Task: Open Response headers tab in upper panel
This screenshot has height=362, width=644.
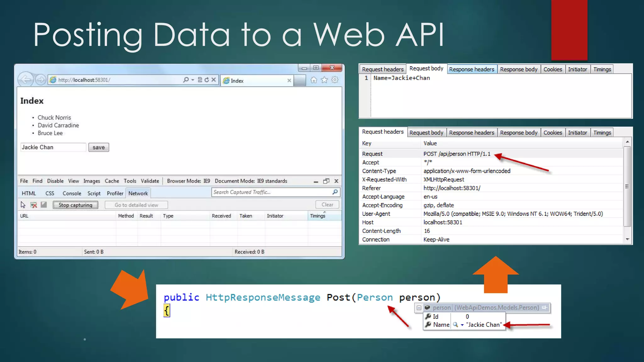Action: (x=472, y=69)
